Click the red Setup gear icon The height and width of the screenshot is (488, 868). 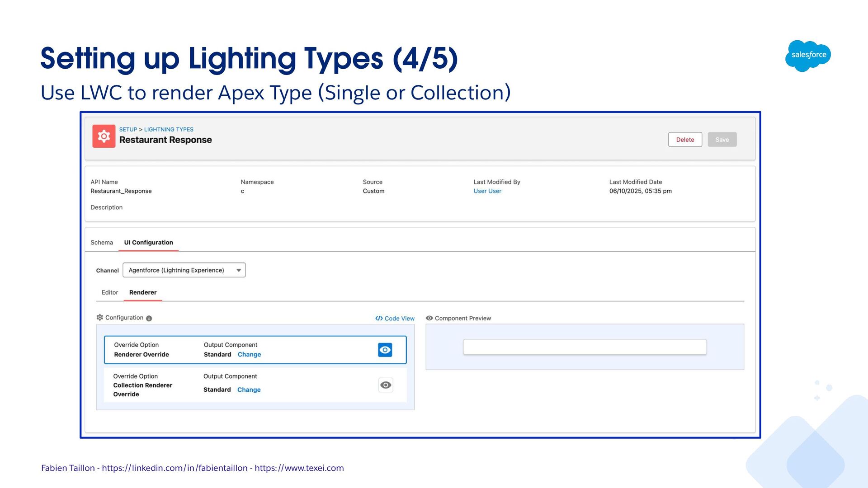click(104, 136)
